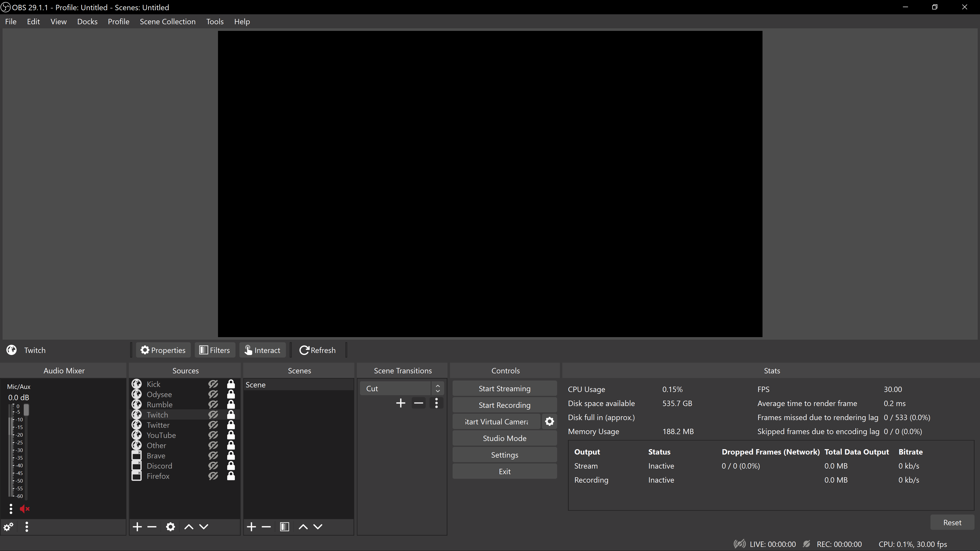Move source down in the Sources list
Screen dimensions: 980x551
point(204,527)
